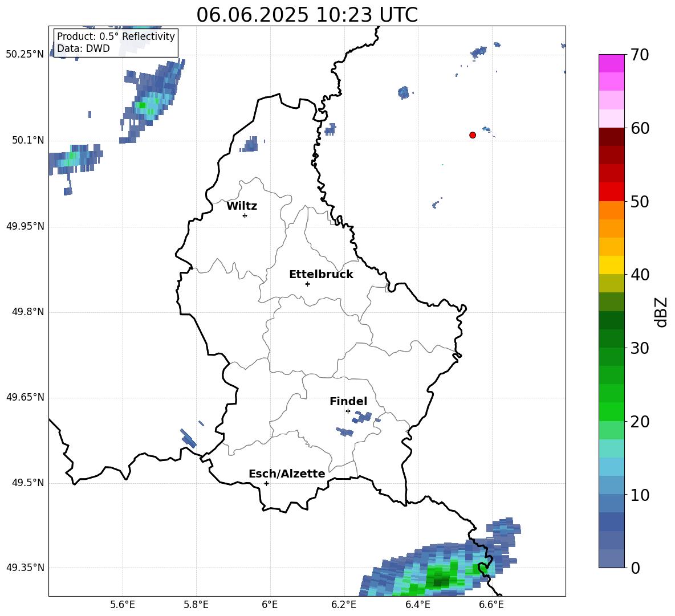Image resolution: width=675 pixels, height=616 pixels.
Task: Click the 20 tick label on colorbar
Action: pos(640,422)
